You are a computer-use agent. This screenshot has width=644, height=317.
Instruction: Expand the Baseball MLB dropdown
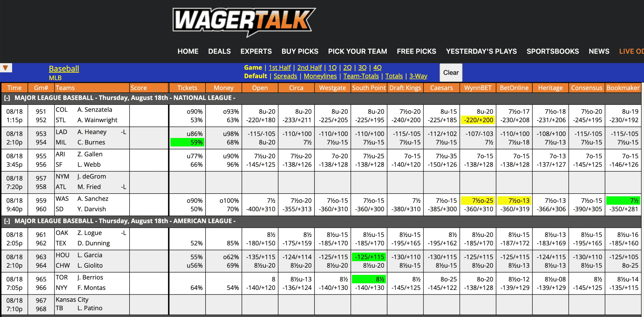point(6,68)
